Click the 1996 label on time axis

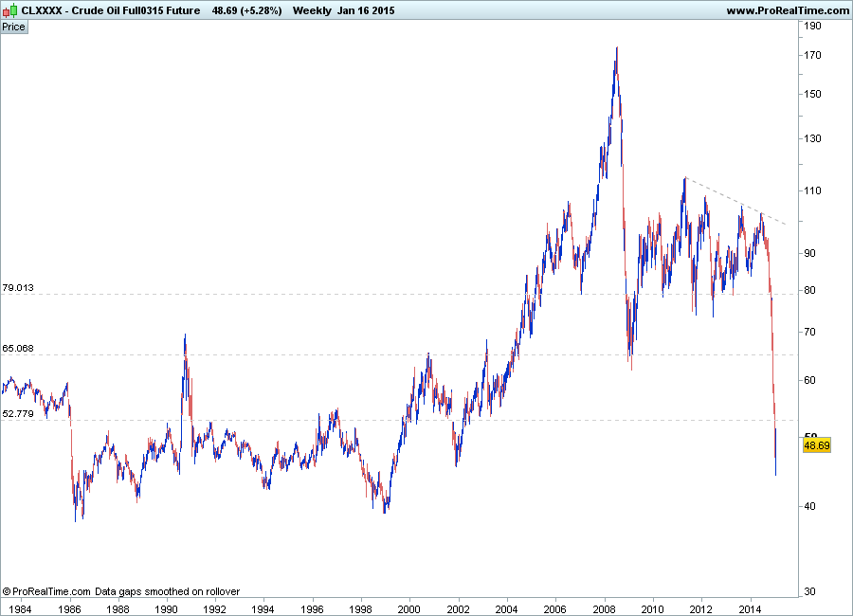tap(312, 609)
